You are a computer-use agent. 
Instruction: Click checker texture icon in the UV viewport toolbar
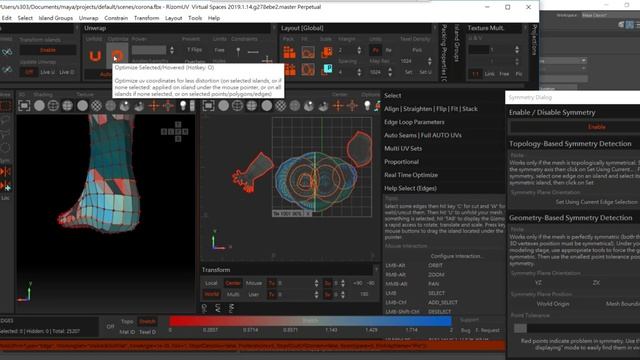[280, 106]
